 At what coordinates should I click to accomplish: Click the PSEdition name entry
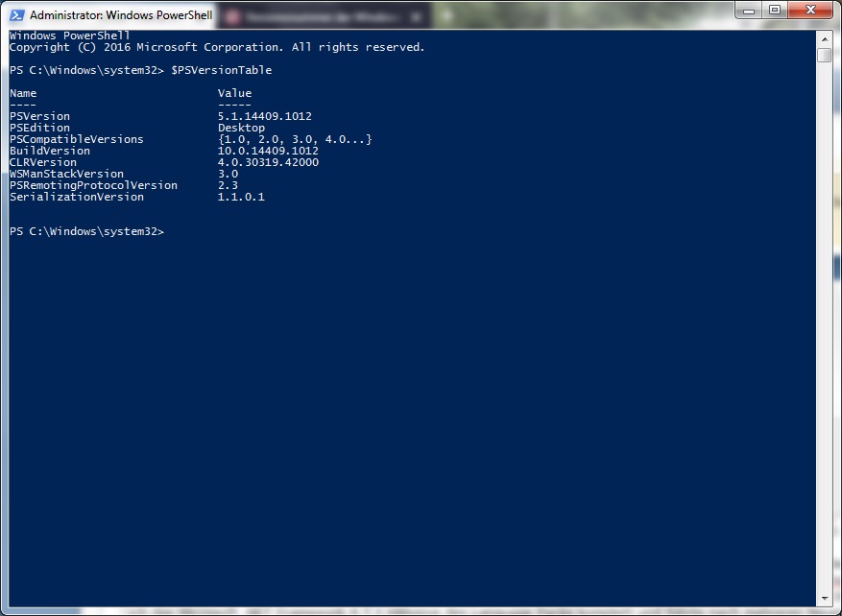(39, 128)
